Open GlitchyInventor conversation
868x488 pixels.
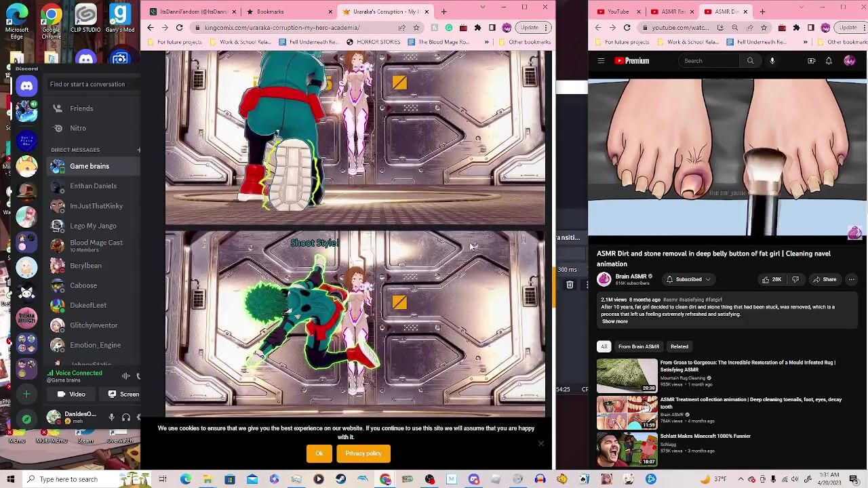[x=94, y=325]
